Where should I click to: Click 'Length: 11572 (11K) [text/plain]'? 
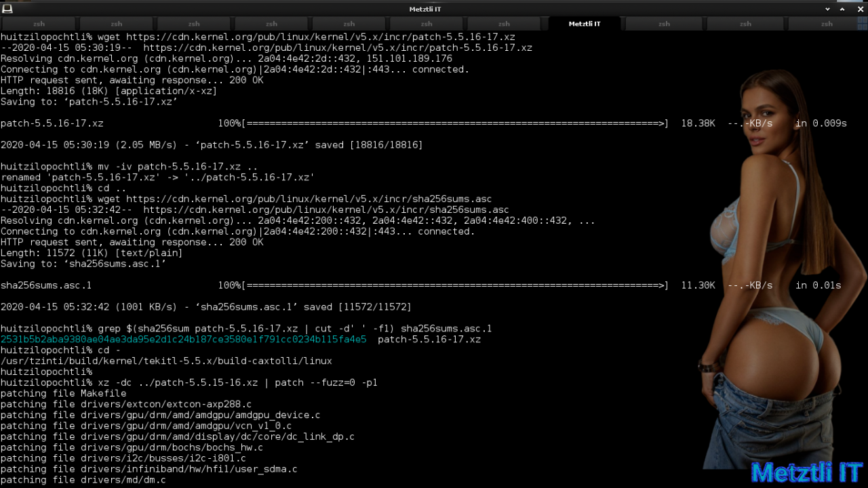[x=92, y=253]
